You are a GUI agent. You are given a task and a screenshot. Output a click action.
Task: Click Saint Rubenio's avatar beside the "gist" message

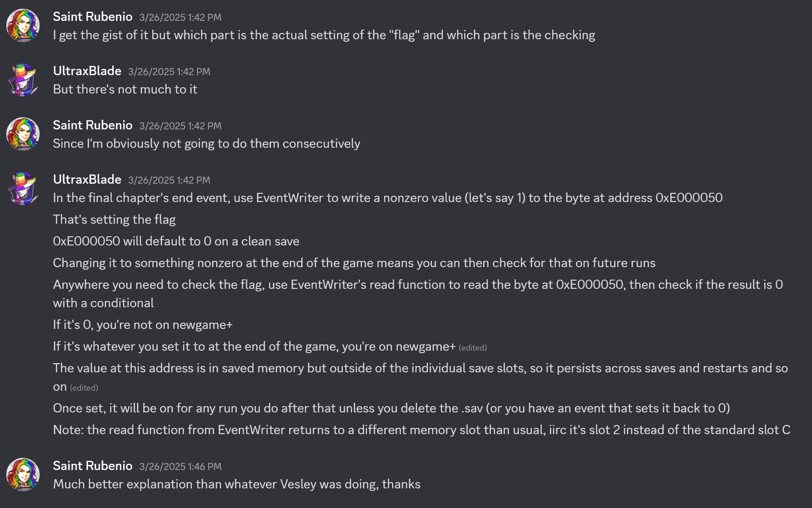[23, 26]
